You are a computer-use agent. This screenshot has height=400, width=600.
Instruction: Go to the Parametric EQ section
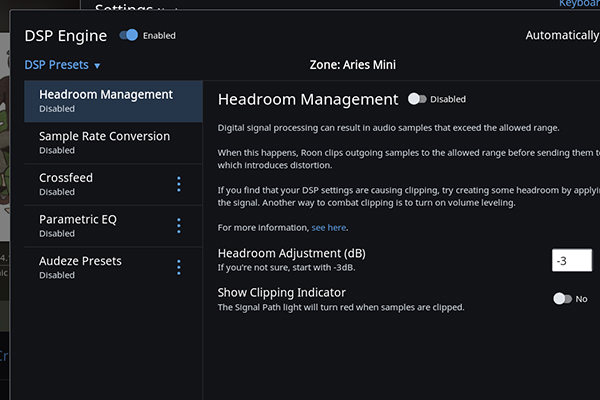point(79,225)
